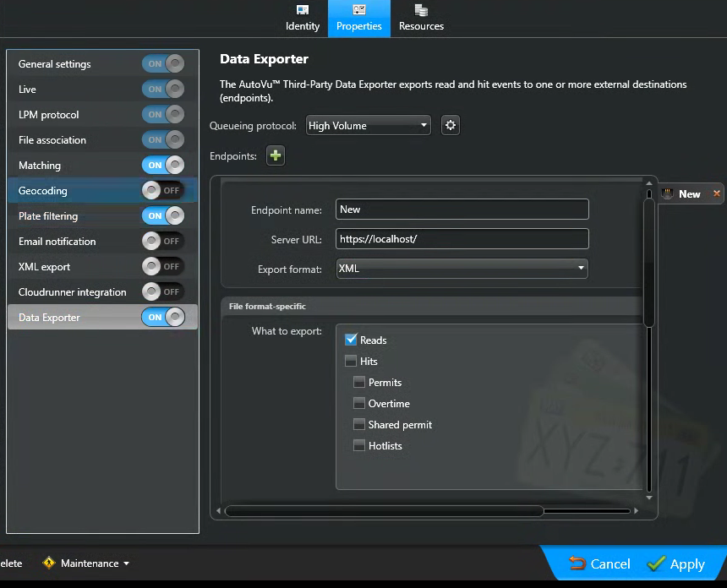Screen dimensions: 727x588
Task: Select the Resources icon
Action: coord(420,12)
